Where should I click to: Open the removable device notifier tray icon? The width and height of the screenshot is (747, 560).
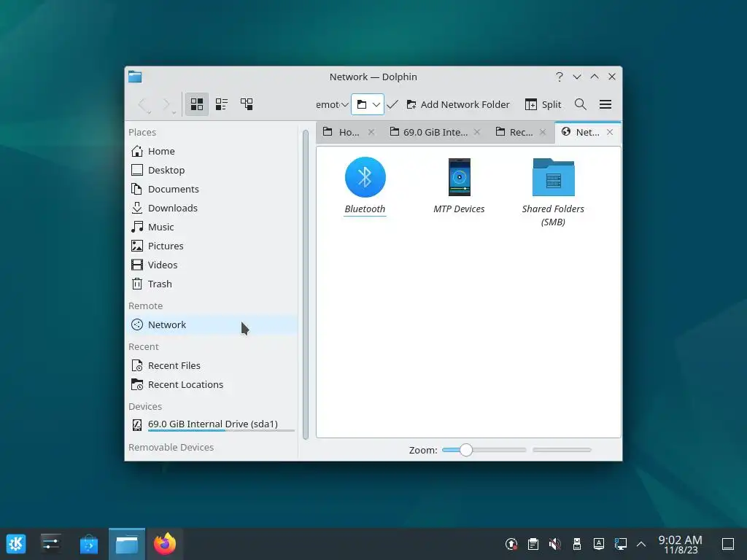(577, 544)
